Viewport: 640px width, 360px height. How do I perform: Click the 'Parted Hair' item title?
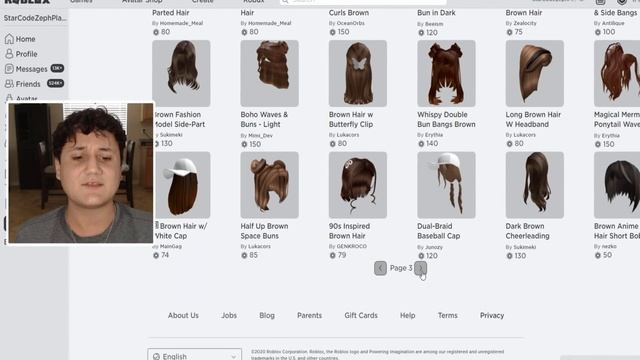[171, 13]
